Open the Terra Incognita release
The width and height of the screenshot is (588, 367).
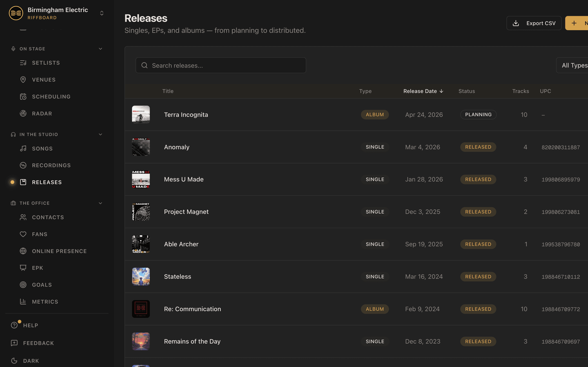(x=186, y=114)
